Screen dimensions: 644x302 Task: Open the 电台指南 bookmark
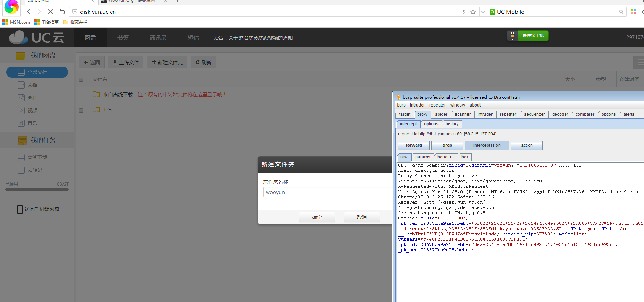[46, 22]
